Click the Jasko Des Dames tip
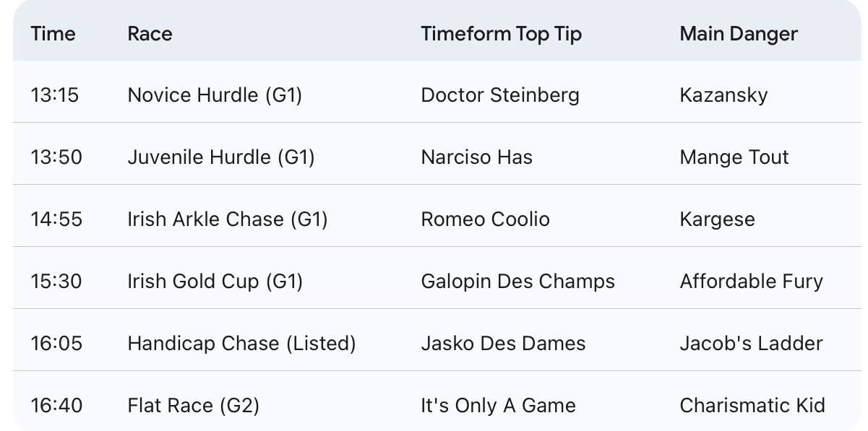 click(x=503, y=344)
